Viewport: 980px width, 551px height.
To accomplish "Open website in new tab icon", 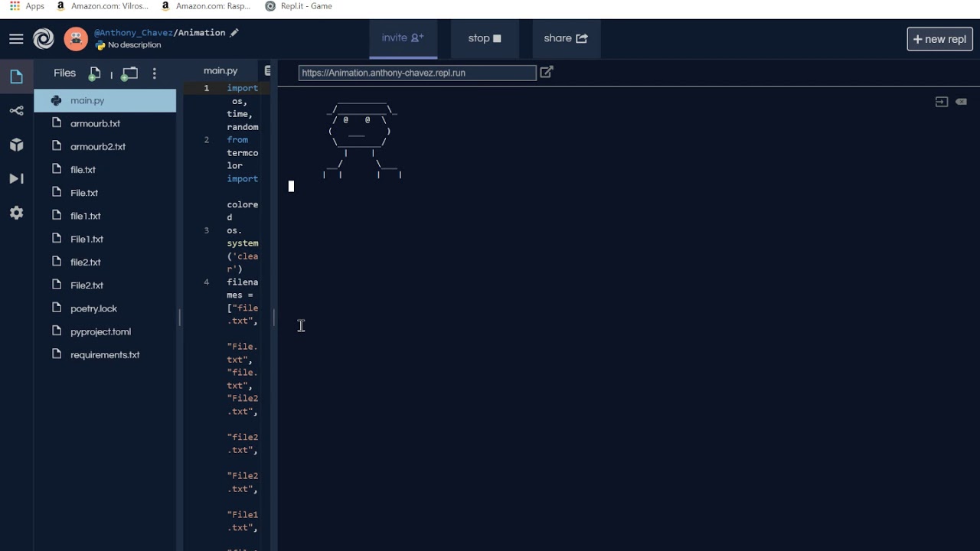I will pyautogui.click(x=547, y=72).
